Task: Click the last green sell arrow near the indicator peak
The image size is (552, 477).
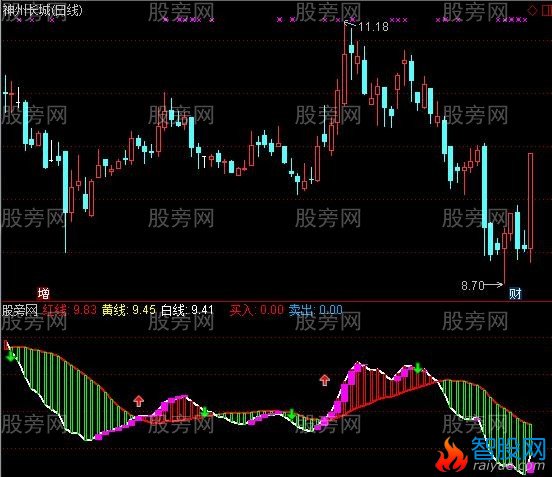Action: coord(418,368)
